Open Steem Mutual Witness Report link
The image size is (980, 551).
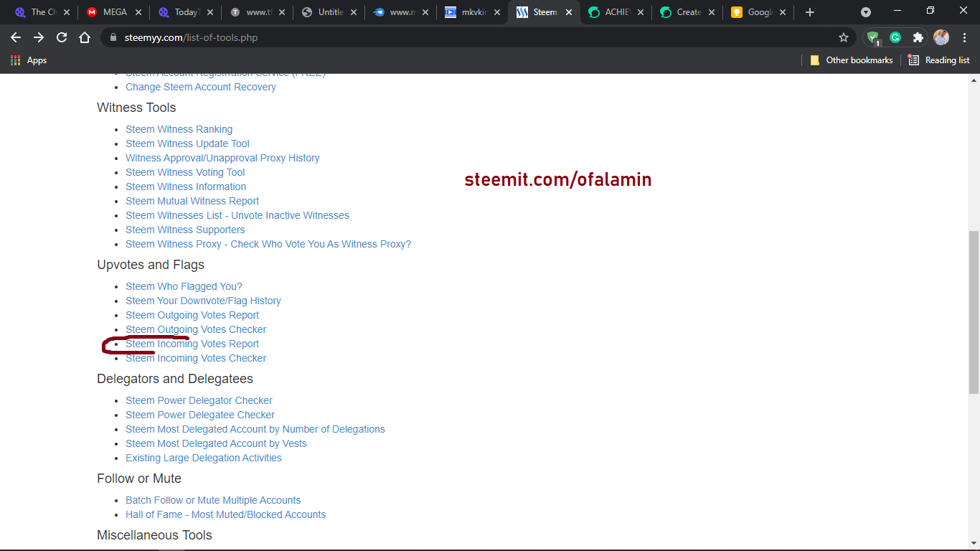pos(192,201)
